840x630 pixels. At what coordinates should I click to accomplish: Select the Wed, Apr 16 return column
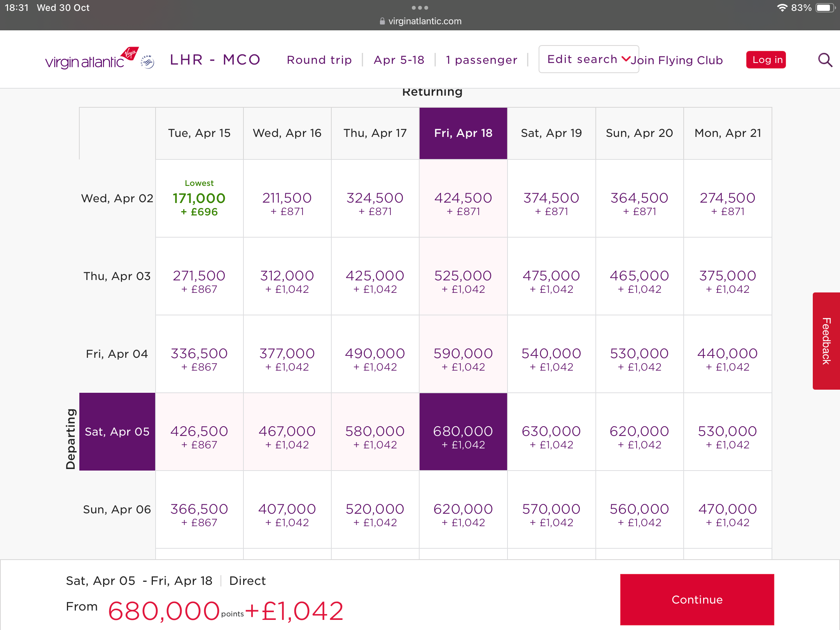(x=287, y=133)
